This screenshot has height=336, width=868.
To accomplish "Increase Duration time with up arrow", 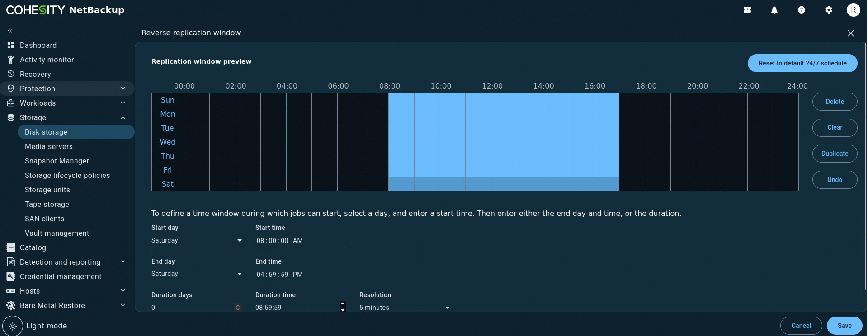I will pos(343,304).
